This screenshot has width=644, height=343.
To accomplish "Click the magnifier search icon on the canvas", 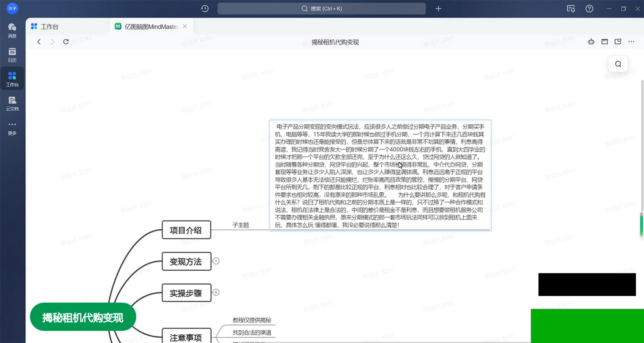I will point(618,63).
